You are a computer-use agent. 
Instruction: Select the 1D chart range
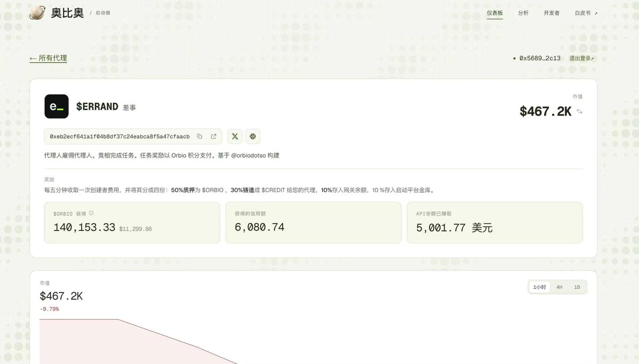[577, 287]
